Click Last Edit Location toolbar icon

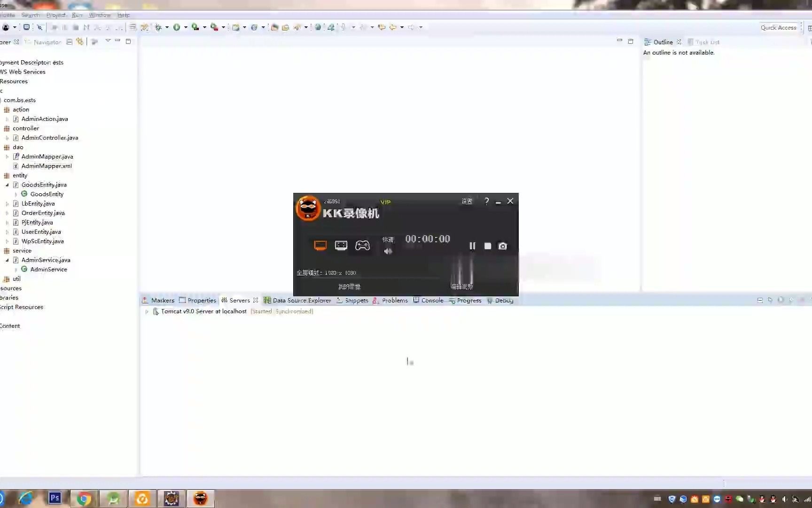(x=382, y=27)
